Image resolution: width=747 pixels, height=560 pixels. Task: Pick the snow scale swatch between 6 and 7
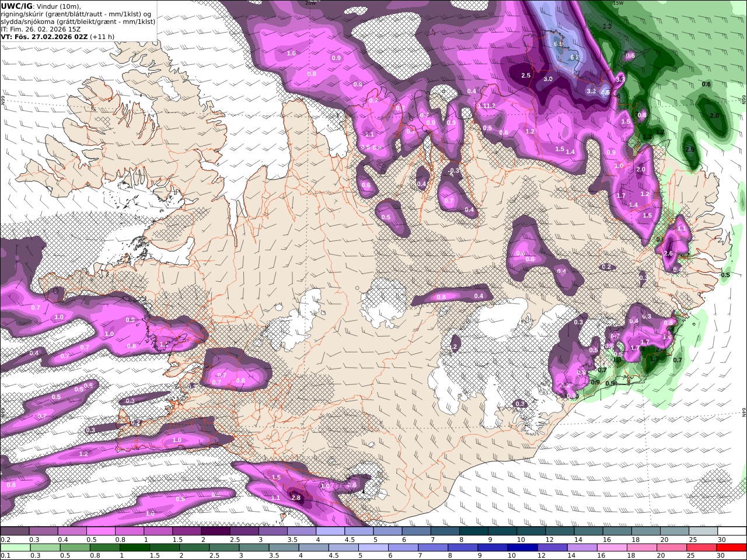pyautogui.click(x=416, y=531)
